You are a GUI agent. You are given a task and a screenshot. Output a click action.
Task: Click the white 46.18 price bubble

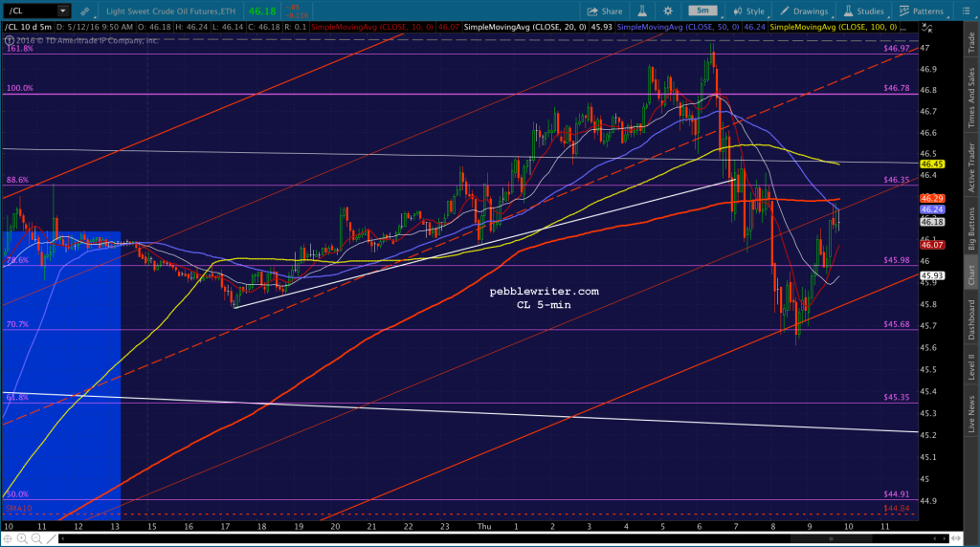pos(932,222)
